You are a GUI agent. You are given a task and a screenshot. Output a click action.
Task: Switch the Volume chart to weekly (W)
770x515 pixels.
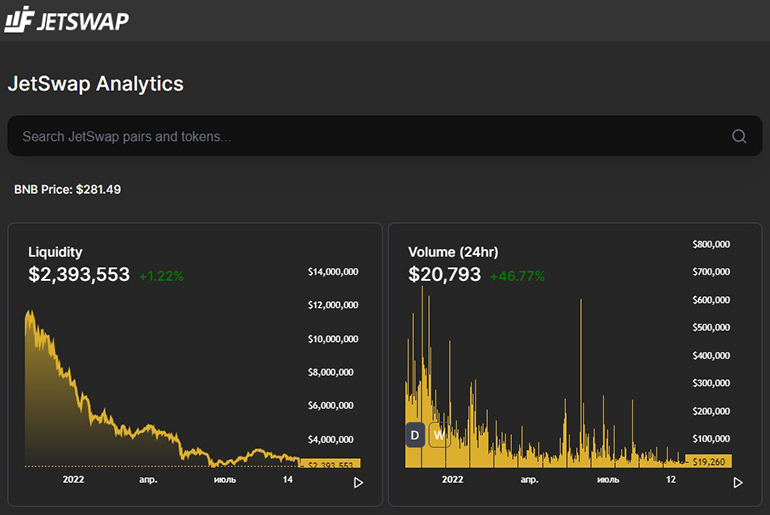coord(439,434)
